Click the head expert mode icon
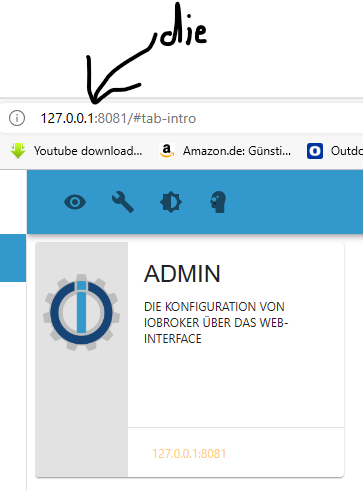 (218, 202)
